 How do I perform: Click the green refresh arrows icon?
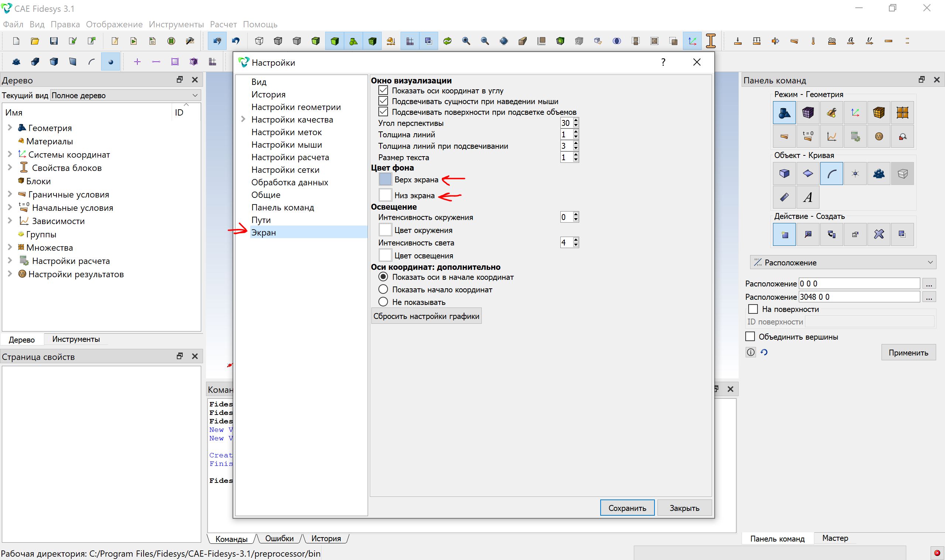447,41
